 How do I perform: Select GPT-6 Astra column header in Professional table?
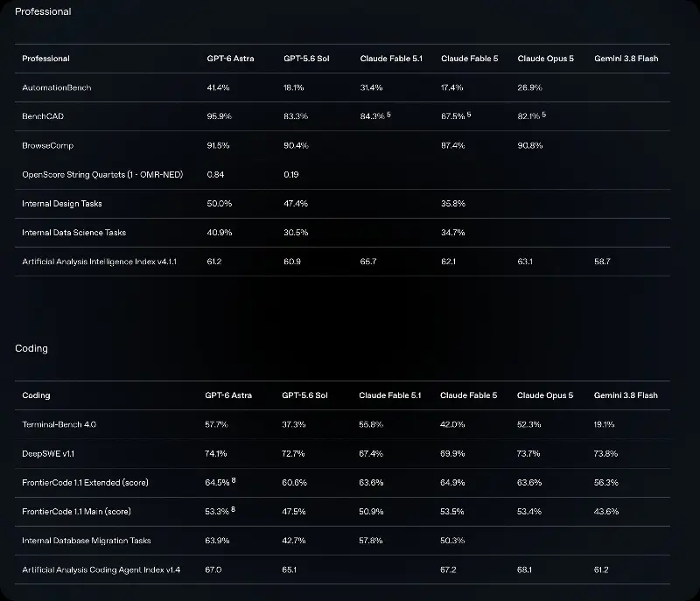230,59
